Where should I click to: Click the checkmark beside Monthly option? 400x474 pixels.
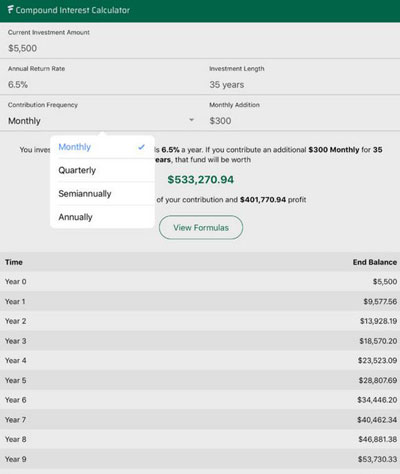point(142,147)
